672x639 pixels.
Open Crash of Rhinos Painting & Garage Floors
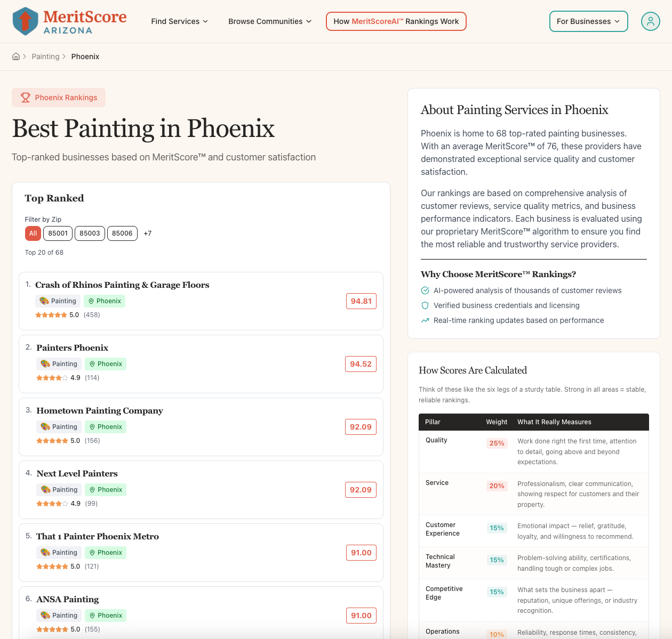tap(122, 285)
